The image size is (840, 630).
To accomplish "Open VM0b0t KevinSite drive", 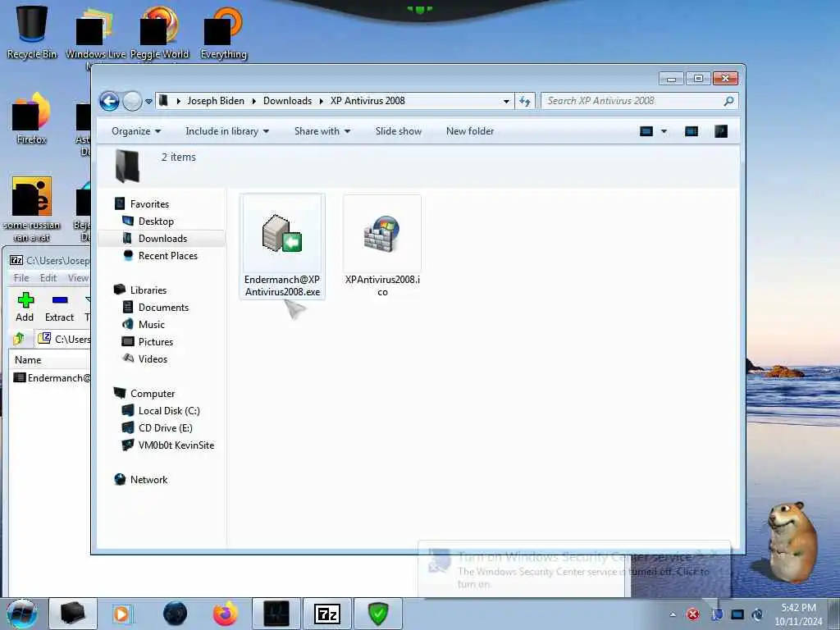I will 176,445.
